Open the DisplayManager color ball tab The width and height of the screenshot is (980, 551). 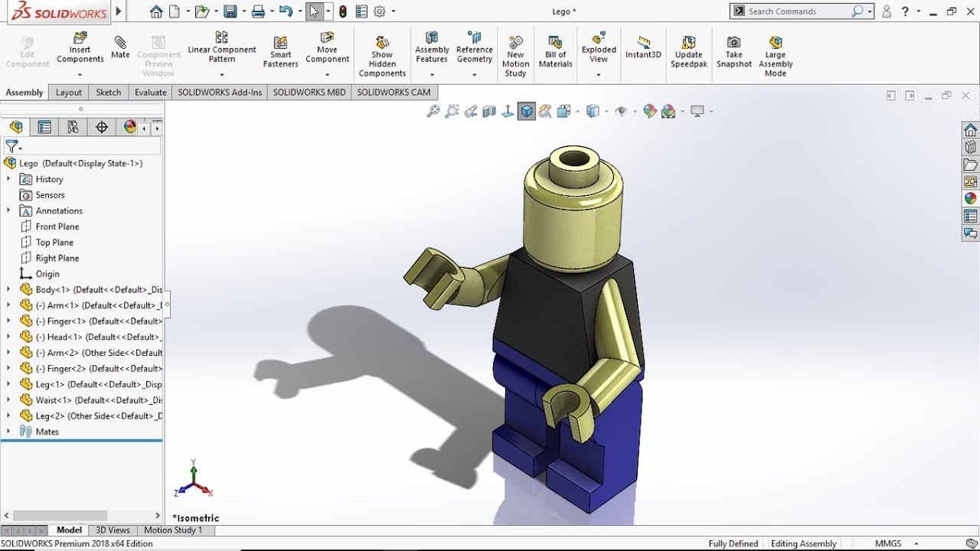click(x=130, y=128)
